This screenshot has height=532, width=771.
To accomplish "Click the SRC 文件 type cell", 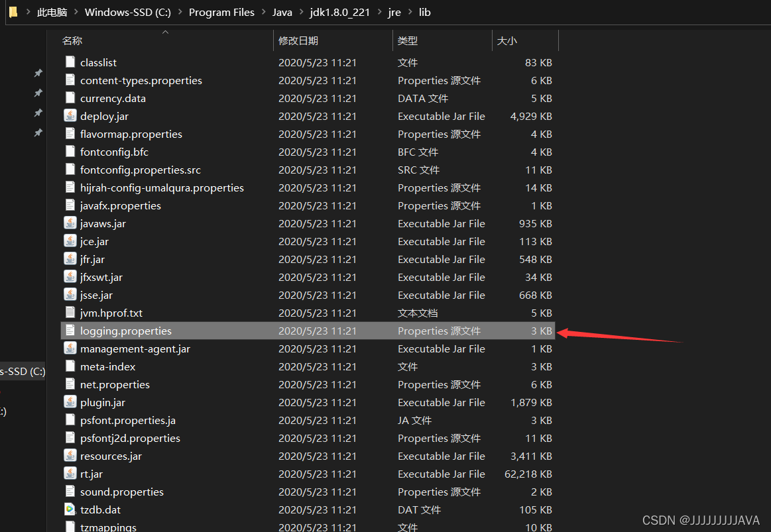I will (x=418, y=170).
